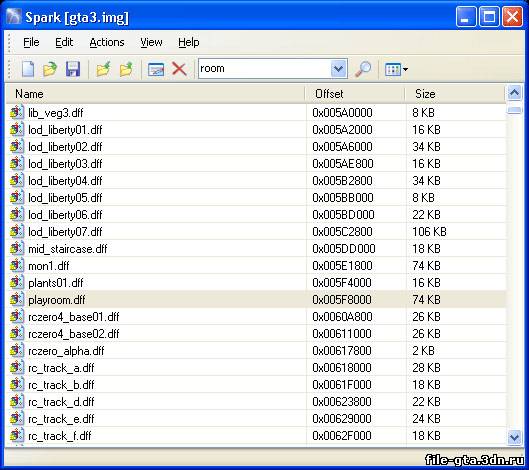Run search with the magnifier icon
Image resolution: width=529 pixels, height=470 pixels.
coord(363,69)
